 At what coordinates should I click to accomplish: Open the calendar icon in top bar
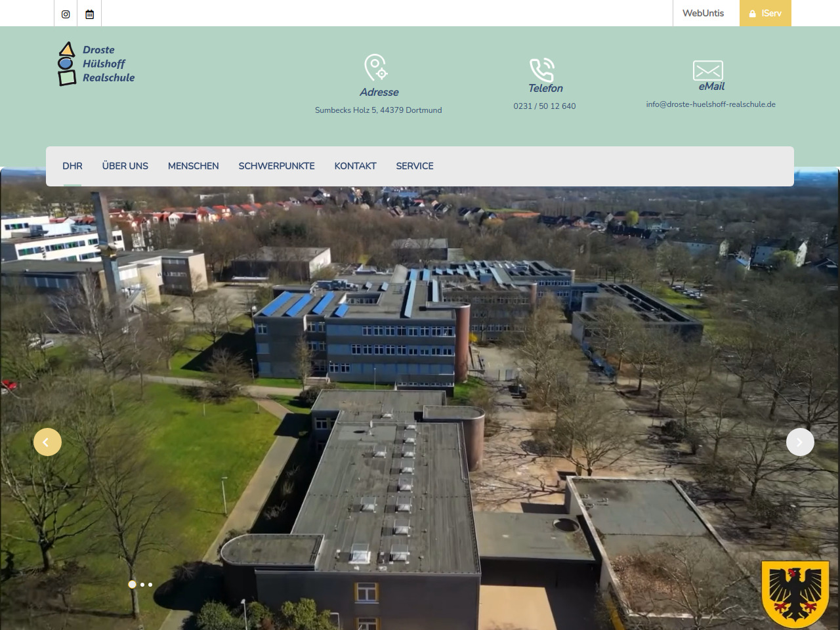(90, 14)
